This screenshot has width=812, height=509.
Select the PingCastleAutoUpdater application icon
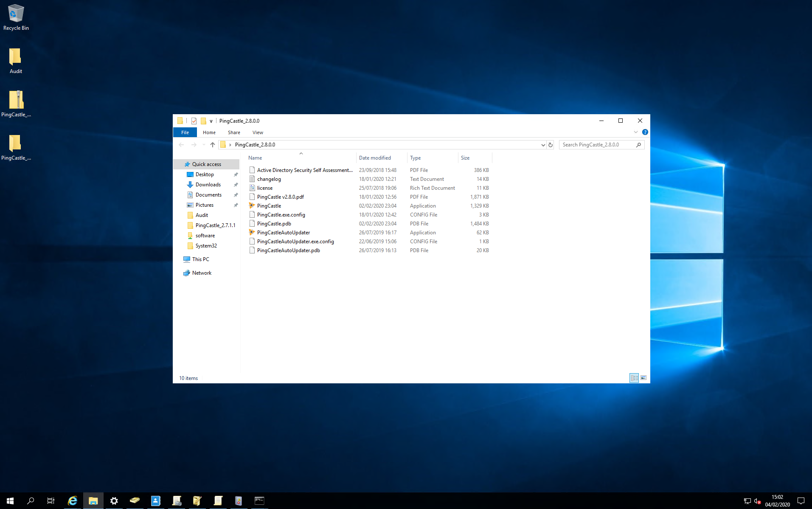pyautogui.click(x=252, y=232)
